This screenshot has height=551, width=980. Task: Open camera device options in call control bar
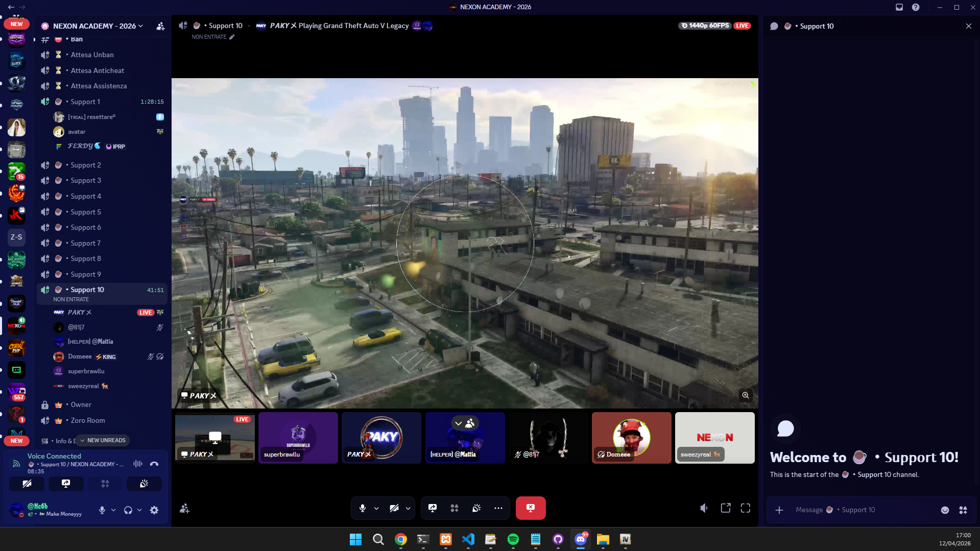408,508
